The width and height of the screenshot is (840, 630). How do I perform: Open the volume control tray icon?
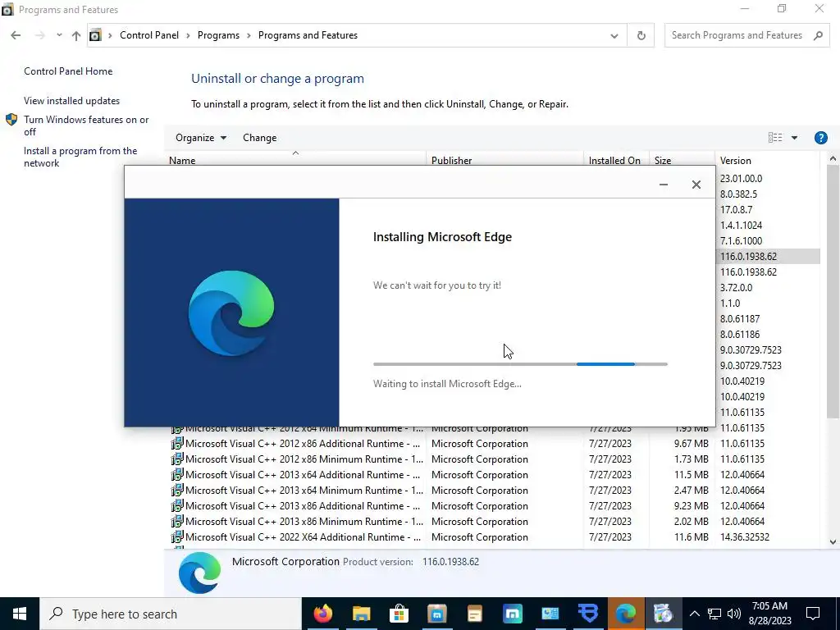tap(734, 614)
